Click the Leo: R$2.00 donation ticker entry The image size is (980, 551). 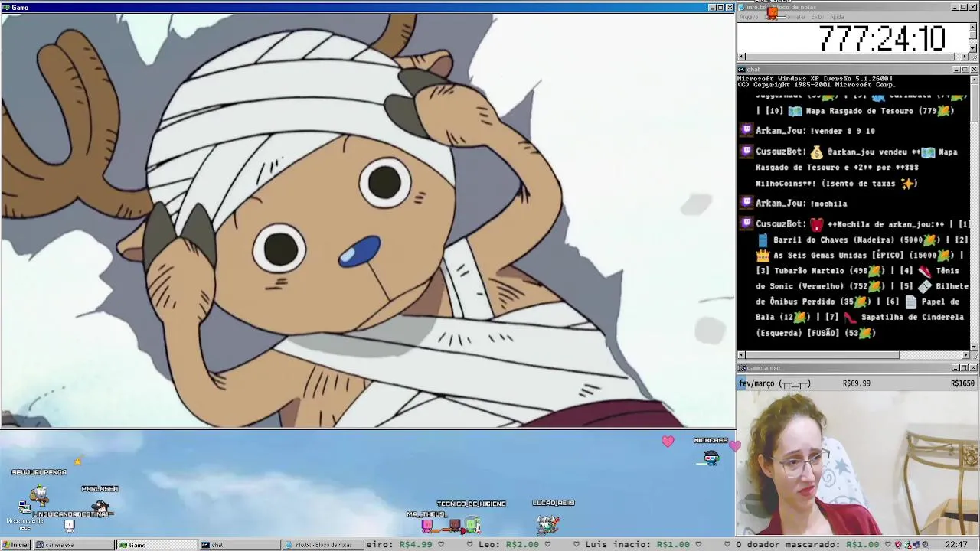509,545
